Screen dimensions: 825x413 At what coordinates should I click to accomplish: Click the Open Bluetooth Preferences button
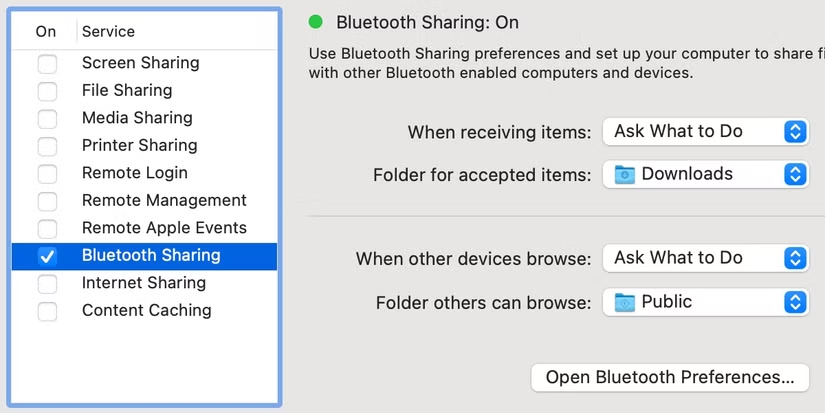669,378
